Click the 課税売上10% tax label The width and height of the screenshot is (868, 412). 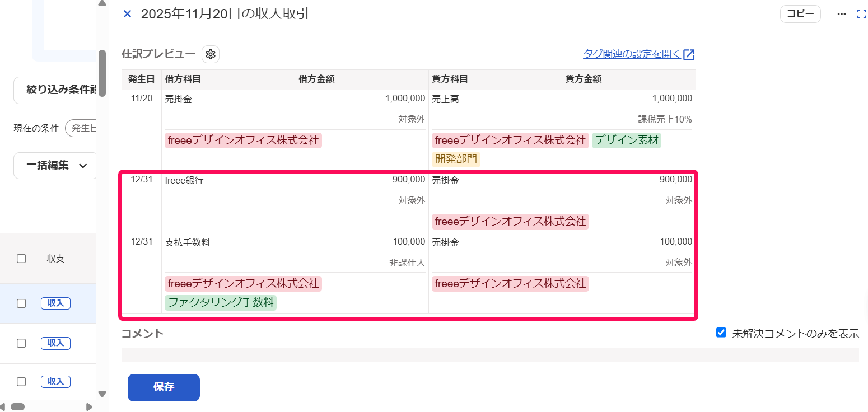(665, 119)
